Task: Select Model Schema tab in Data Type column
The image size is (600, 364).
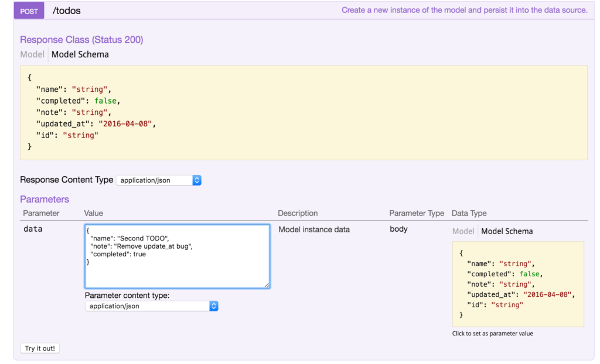Action: click(507, 231)
